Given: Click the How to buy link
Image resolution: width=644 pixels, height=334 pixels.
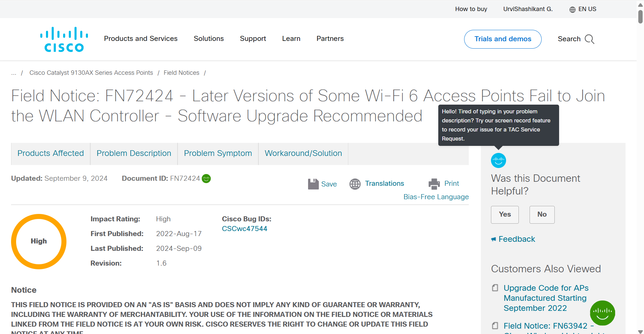Looking at the screenshot, I should [x=471, y=9].
